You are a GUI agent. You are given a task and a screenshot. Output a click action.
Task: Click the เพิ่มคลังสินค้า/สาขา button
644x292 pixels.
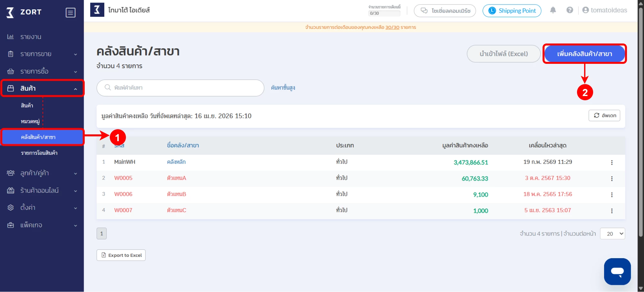tap(584, 54)
